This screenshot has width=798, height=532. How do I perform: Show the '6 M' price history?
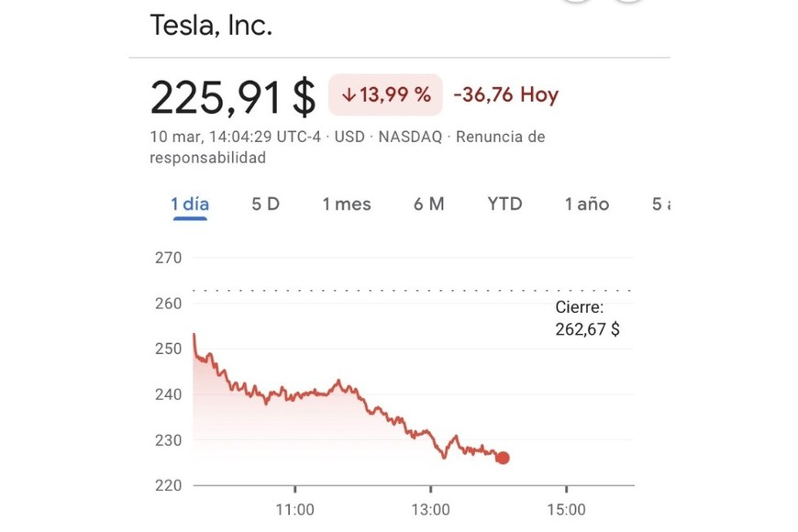428,204
